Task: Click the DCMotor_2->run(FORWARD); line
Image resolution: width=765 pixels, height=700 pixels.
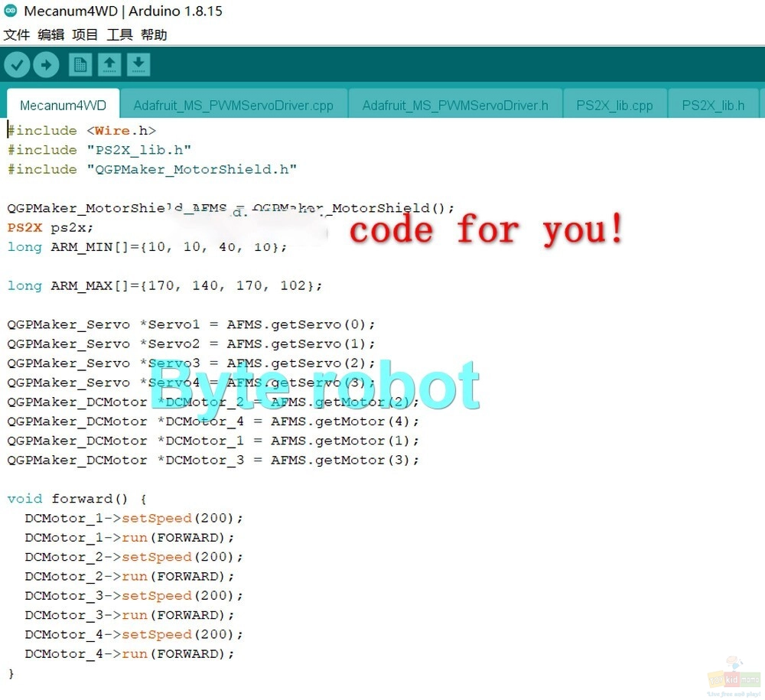Action: pyautogui.click(x=129, y=576)
